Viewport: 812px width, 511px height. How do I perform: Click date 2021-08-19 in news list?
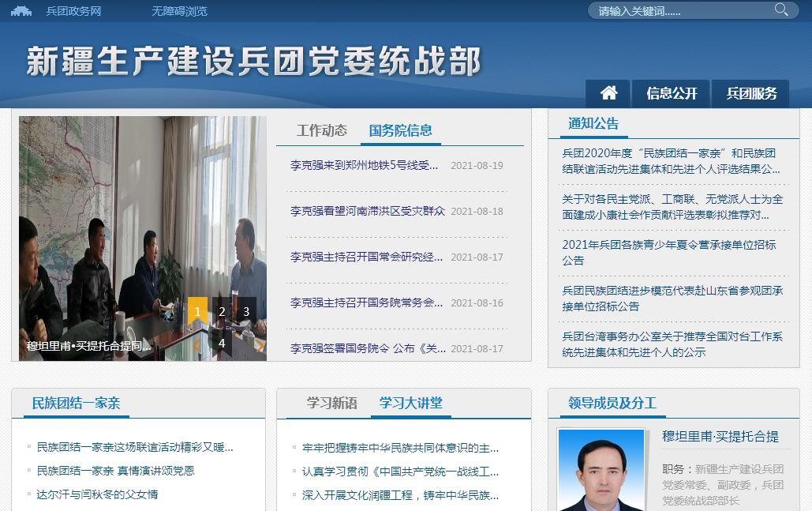tap(477, 165)
